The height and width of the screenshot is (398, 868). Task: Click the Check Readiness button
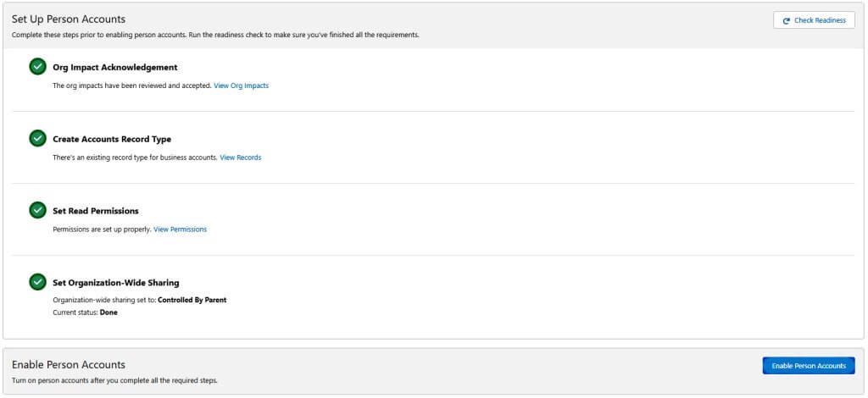814,20
